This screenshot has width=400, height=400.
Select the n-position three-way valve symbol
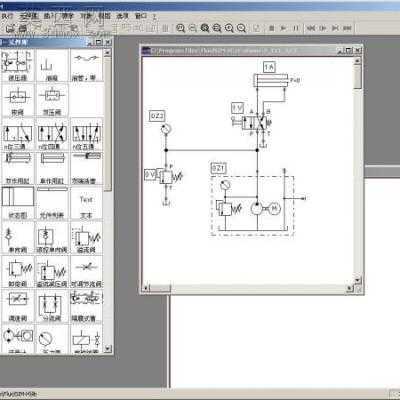click(x=17, y=134)
